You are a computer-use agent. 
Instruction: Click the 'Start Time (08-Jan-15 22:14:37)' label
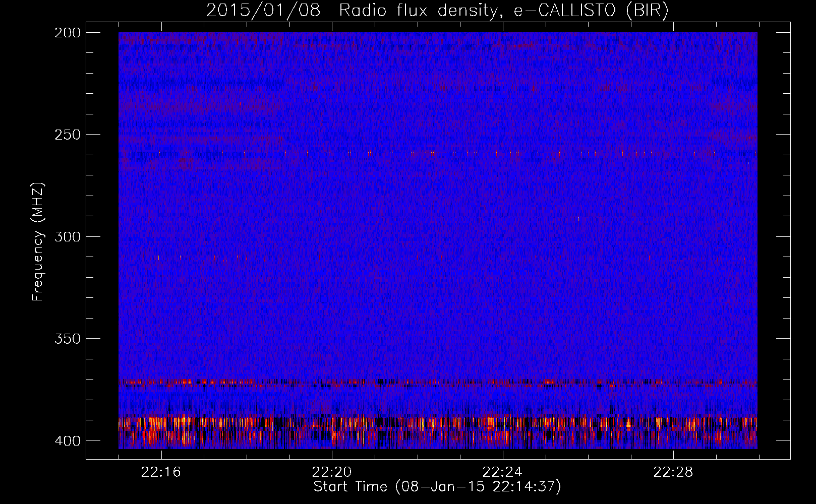437,487
